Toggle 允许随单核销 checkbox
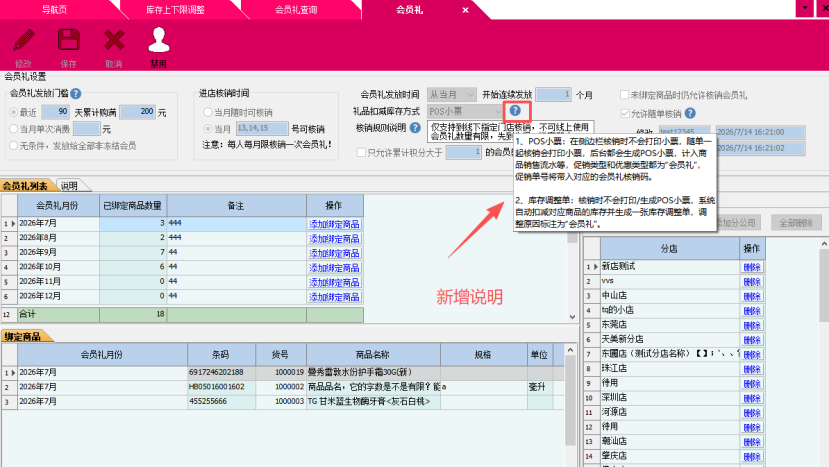Image resolution: width=829 pixels, height=467 pixels. (x=625, y=113)
